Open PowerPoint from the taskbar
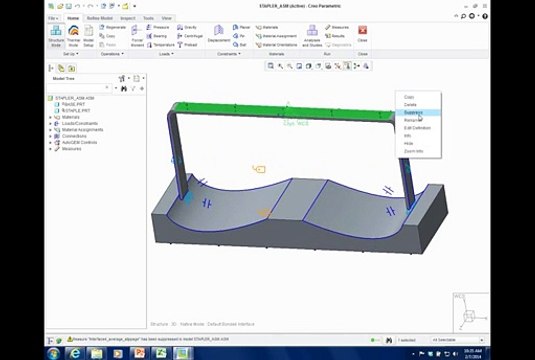Image resolution: width=535 pixels, height=360 pixels. click(x=139, y=354)
